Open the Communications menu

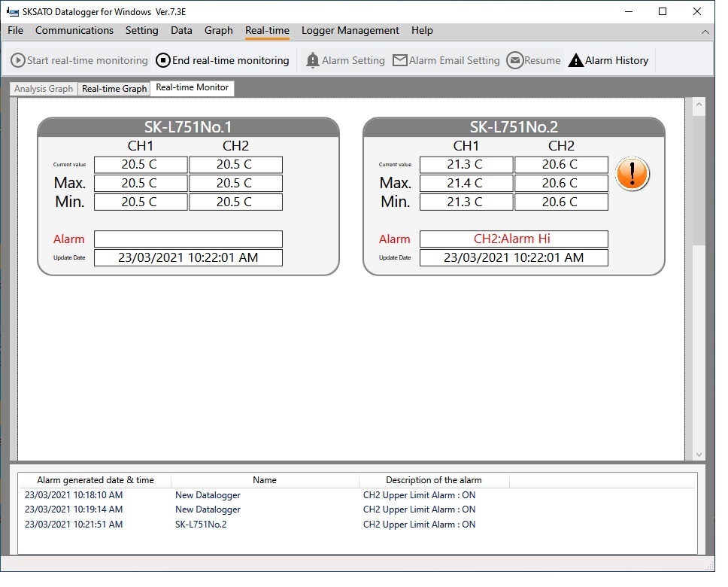click(x=74, y=30)
